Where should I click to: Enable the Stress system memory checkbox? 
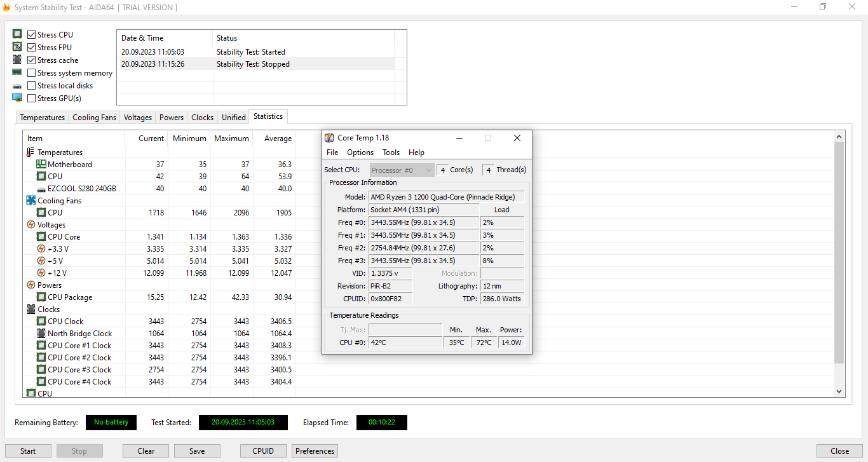[x=32, y=73]
